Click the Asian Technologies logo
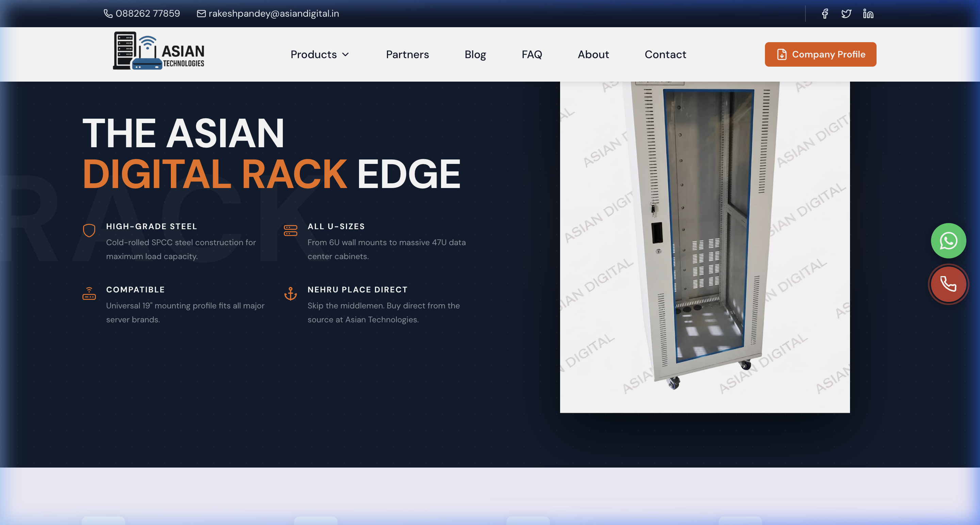This screenshot has height=525, width=980. pos(159,51)
